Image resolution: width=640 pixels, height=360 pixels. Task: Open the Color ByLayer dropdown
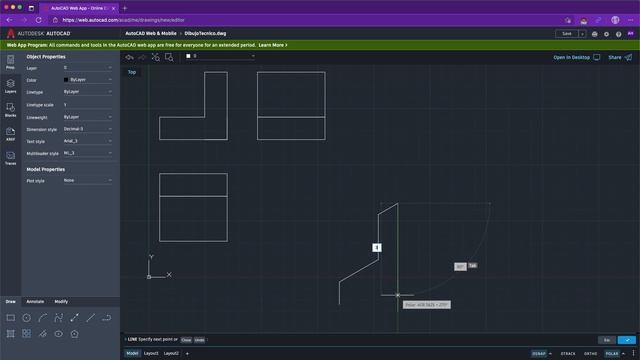[88, 80]
